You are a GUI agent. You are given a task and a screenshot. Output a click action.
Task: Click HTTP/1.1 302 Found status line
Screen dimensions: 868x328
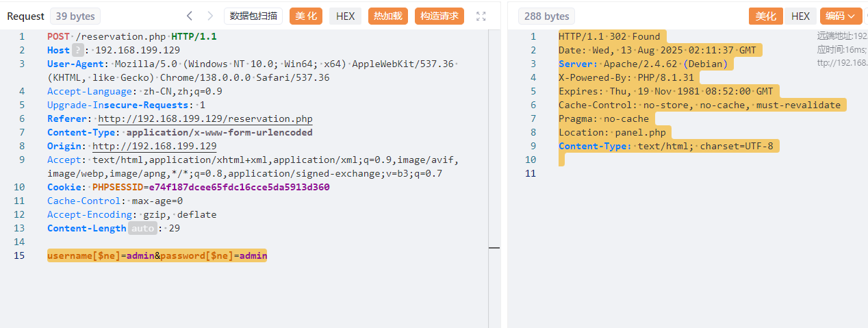click(610, 36)
